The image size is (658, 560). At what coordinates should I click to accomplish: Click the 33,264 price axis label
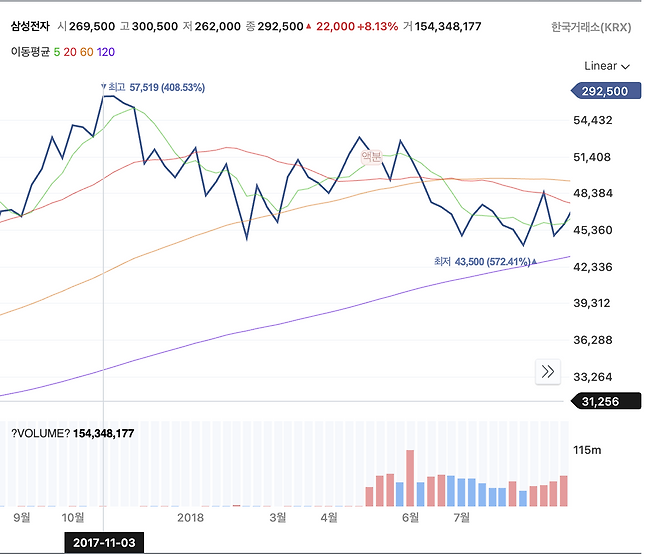click(x=593, y=377)
